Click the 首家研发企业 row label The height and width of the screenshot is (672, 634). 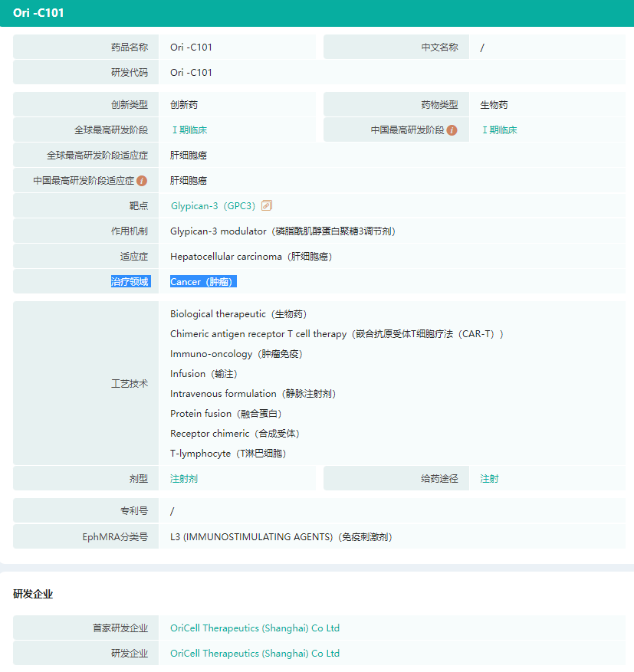[120, 628]
